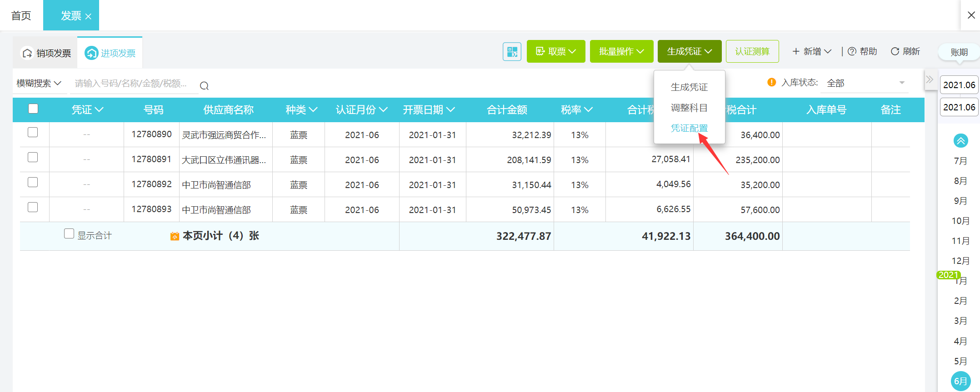The height and width of the screenshot is (392, 980).
Task: Click the scroll-up double chevron circle
Action: click(960, 141)
